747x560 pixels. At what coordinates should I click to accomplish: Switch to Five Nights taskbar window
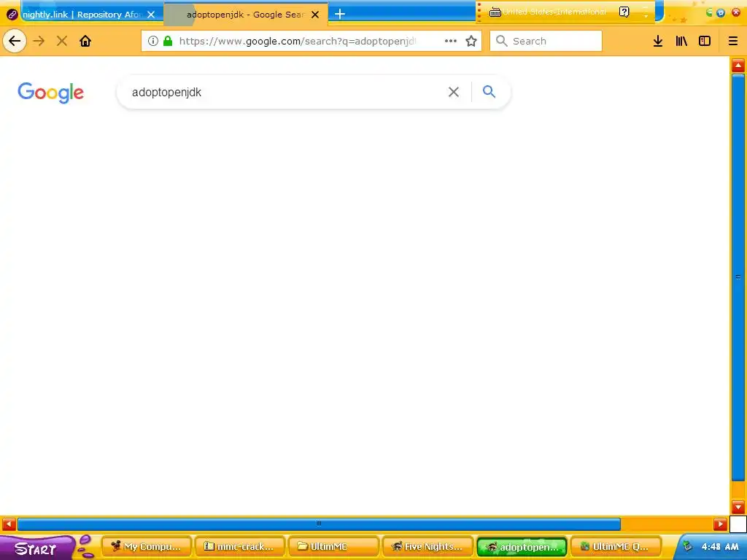pos(427,547)
